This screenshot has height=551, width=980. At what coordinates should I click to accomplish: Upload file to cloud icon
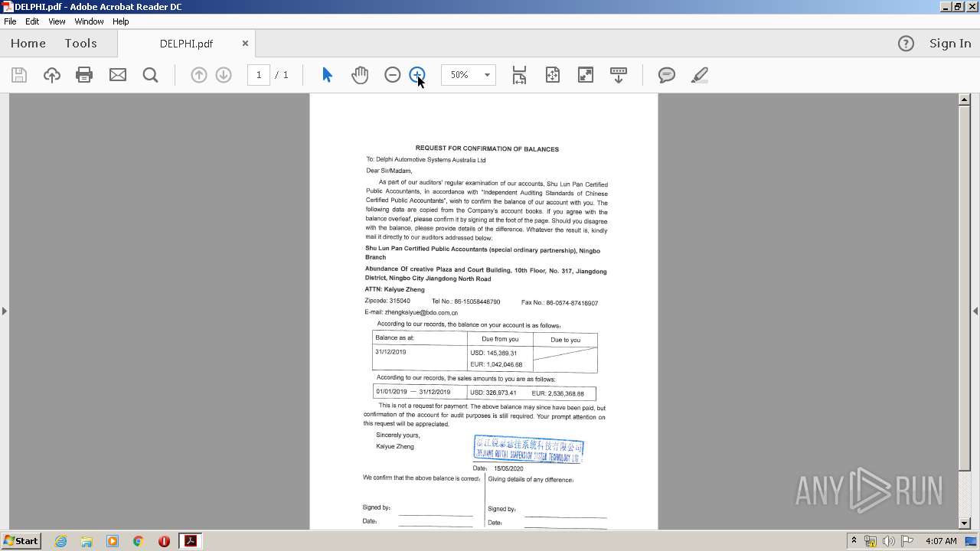52,75
